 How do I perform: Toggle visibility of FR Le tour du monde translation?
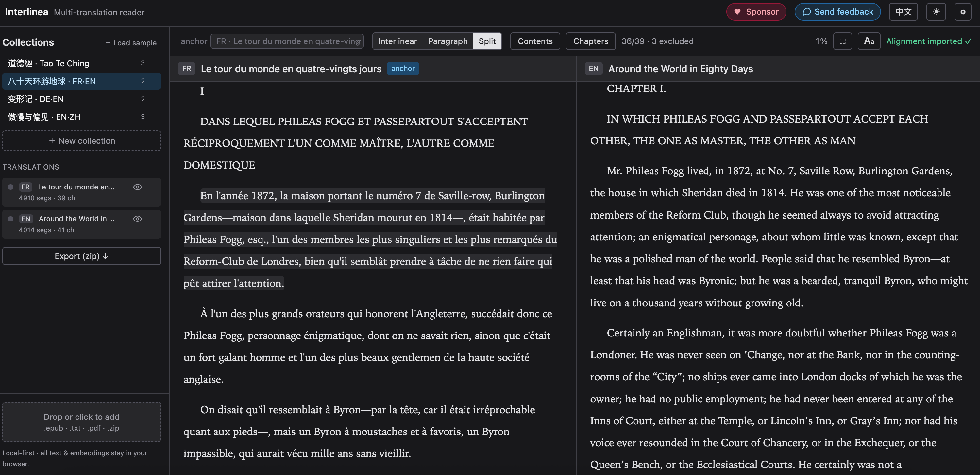[x=137, y=187]
